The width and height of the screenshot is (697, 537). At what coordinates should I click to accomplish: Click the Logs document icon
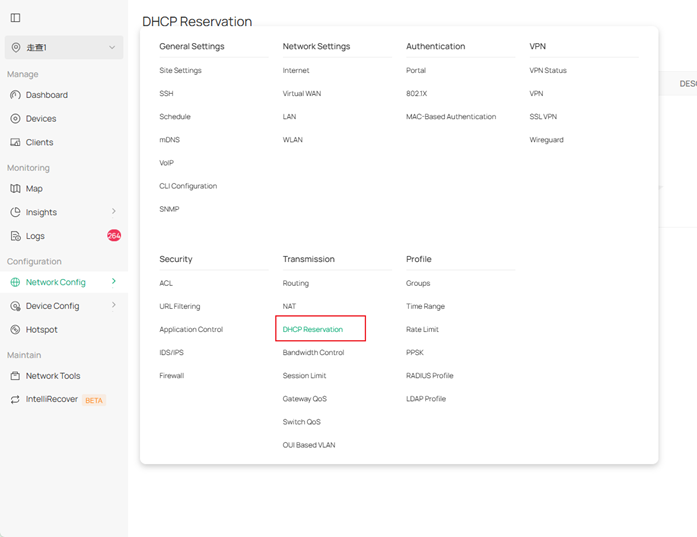click(15, 236)
